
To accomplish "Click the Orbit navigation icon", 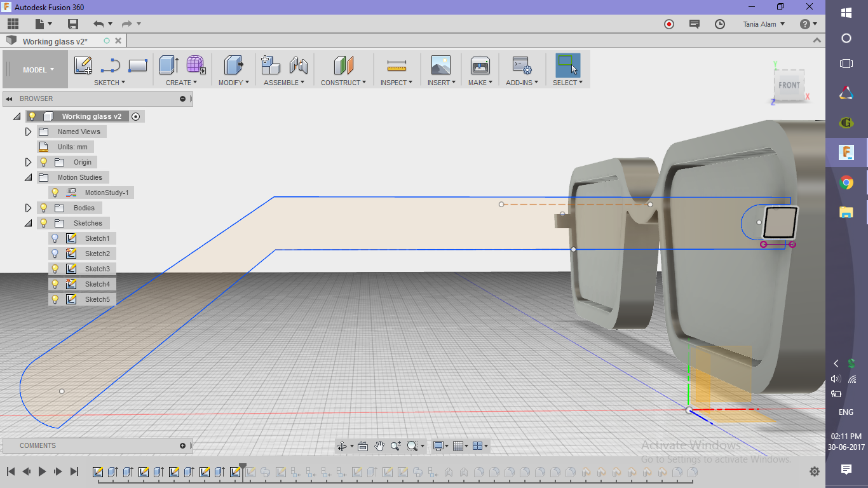I will [342, 446].
